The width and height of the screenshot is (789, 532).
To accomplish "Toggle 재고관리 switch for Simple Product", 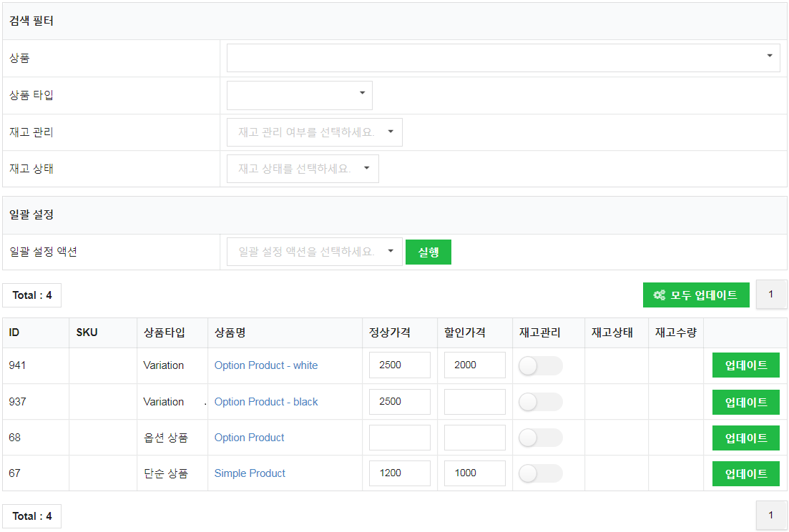I will [540, 473].
